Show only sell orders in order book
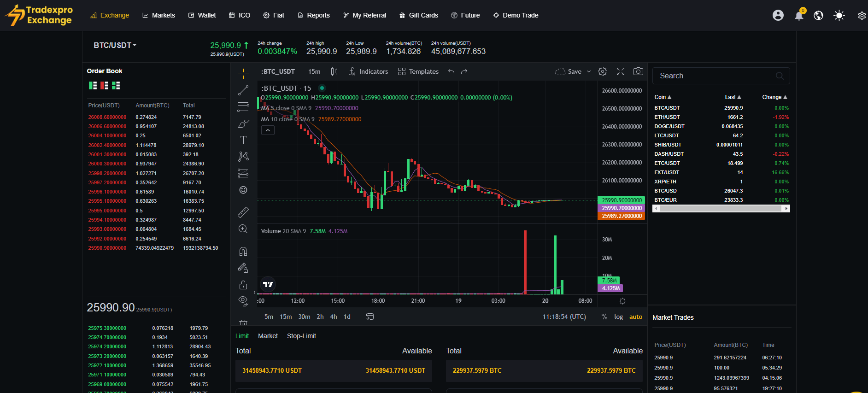Viewport: 868px width, 393px height. (105, 86)
